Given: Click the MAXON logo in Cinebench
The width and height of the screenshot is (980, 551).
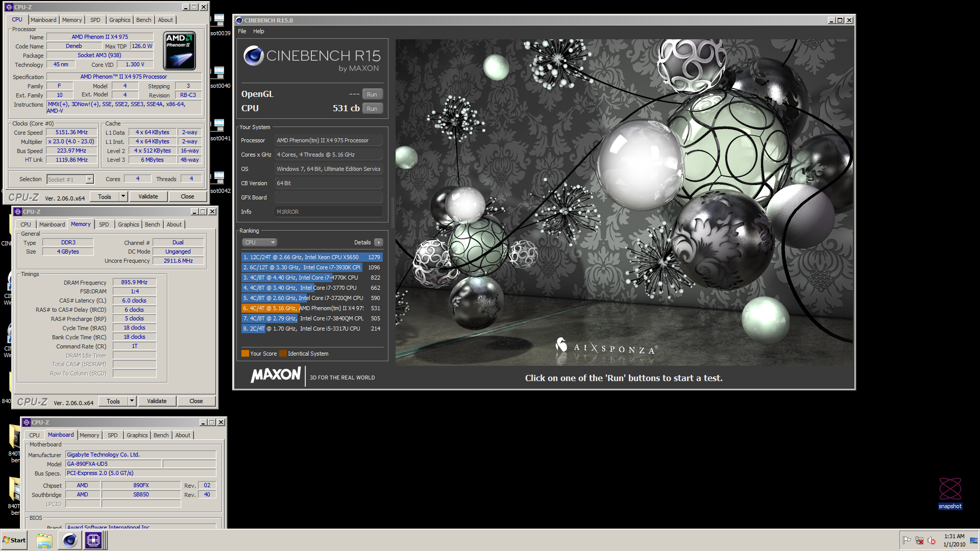Looking at the screenshot, I should click(276, 375).
